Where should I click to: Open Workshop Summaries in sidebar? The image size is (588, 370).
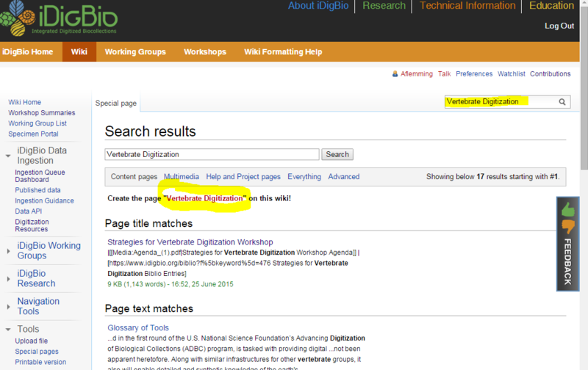pos(42,113)
